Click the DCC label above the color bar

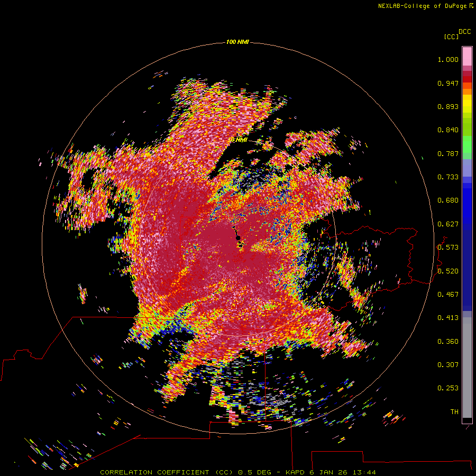[x=465, y=32]
